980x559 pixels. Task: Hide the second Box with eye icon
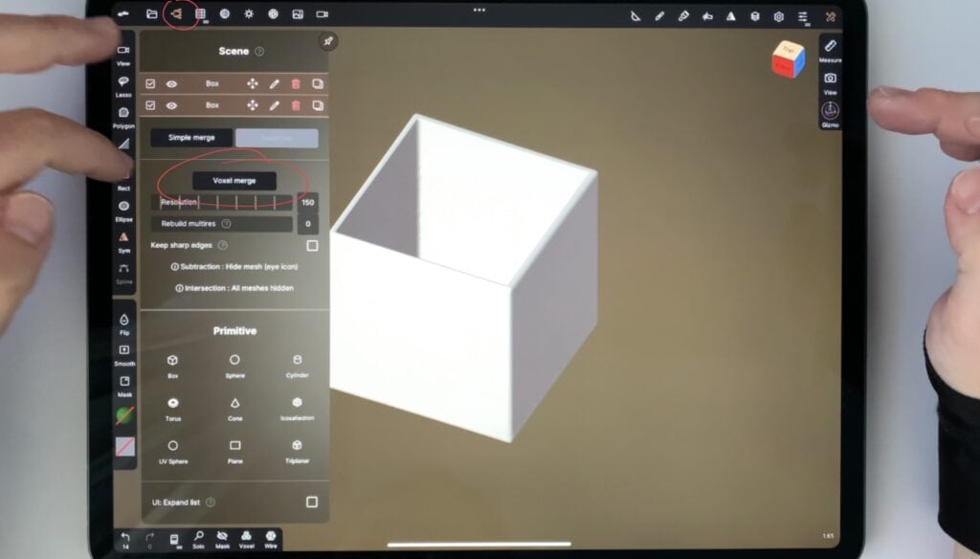pos(171,106)
